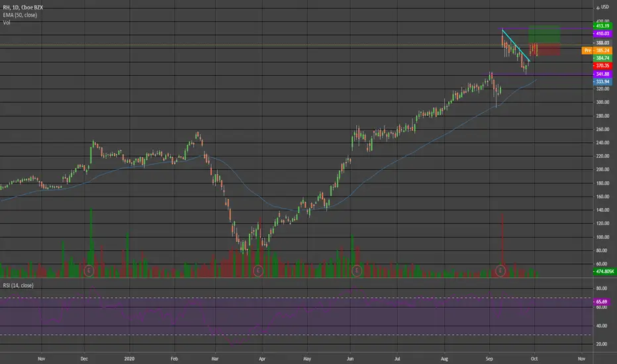This screenshot has width=617, height=364.
Task: Select the EMA (50, close) indicator legend
Action: [20, 15]
